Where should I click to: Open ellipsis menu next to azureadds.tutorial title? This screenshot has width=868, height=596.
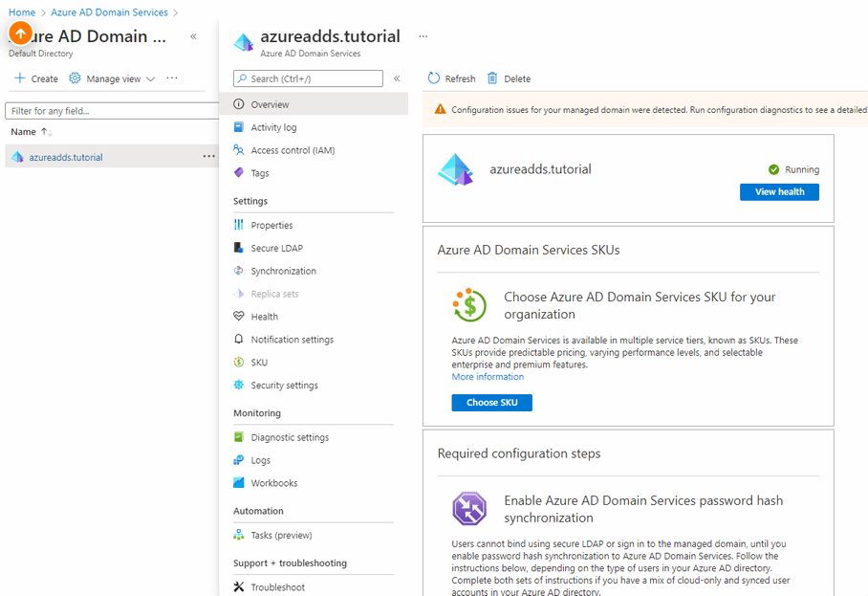pyautogui.click(x=423, y=36)
